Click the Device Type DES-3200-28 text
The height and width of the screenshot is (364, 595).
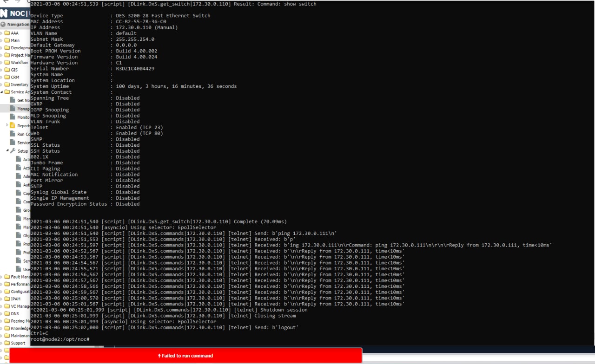[163, 16]
